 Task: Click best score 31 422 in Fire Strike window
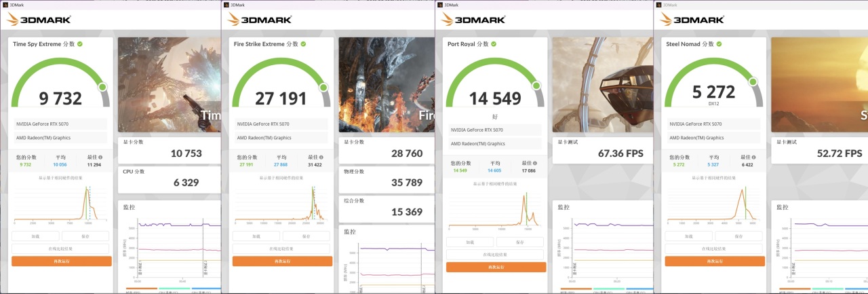click(315, 164)
